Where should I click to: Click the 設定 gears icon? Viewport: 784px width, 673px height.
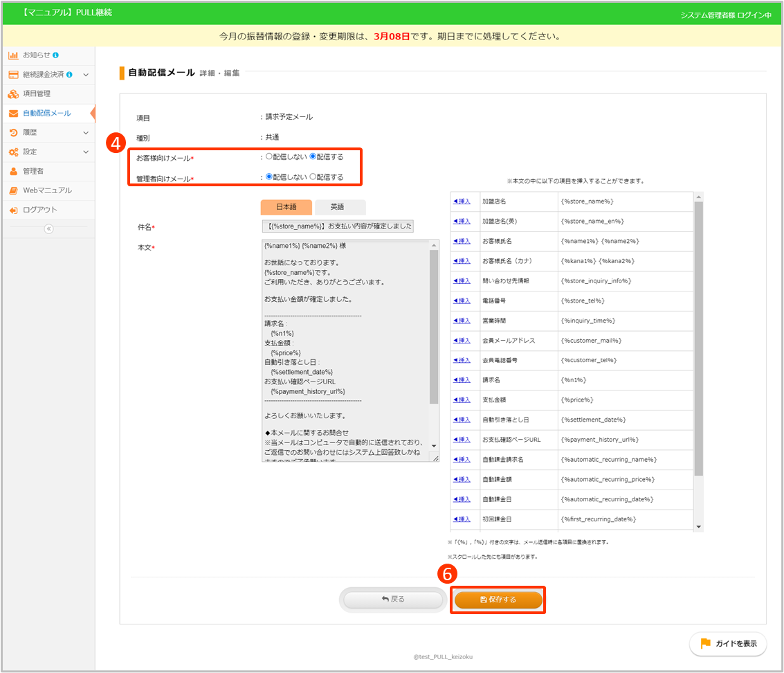click(13, 152)
